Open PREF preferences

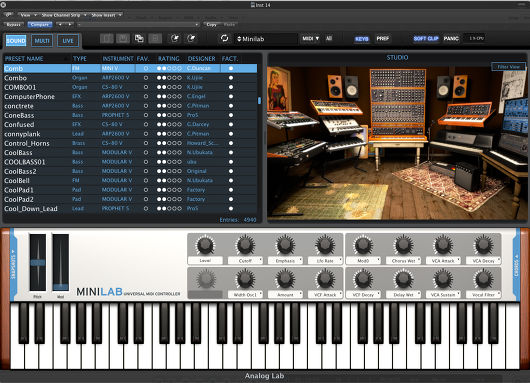pos(383,39)
